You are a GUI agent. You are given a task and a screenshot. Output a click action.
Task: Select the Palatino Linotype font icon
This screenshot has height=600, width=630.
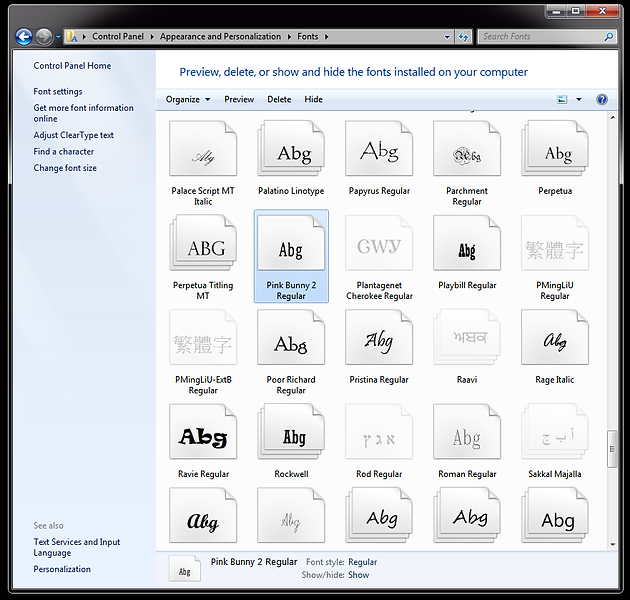pos(291,148)
